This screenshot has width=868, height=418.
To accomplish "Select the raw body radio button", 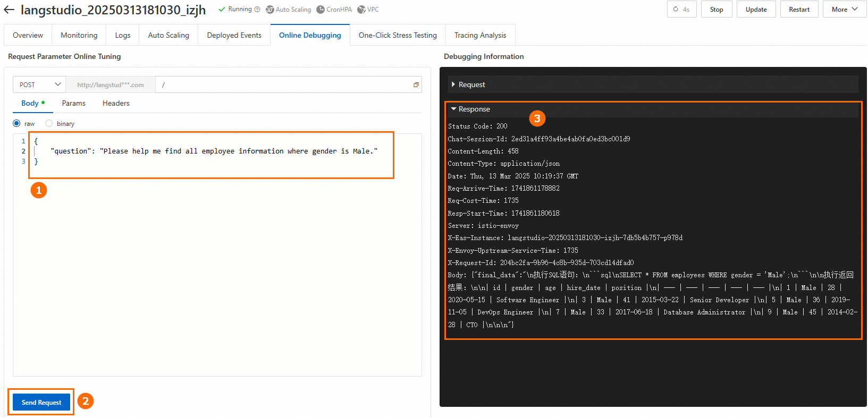I will point(17,124).
